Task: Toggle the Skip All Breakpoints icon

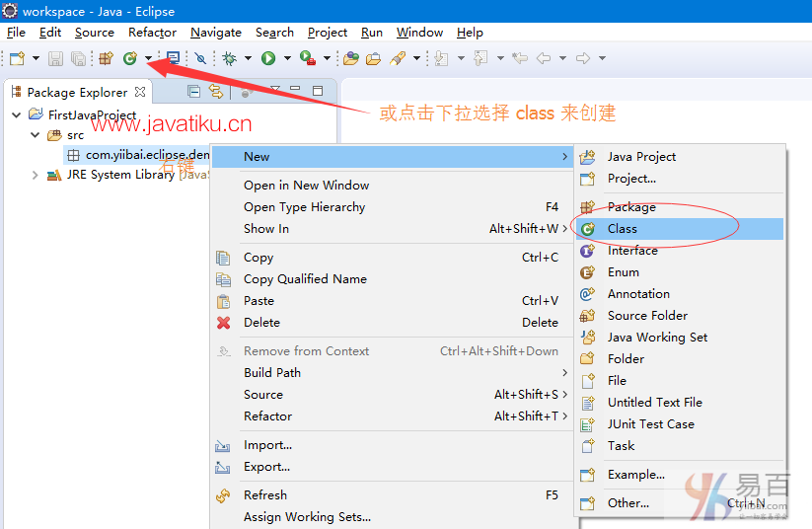Action: point(200,58)
